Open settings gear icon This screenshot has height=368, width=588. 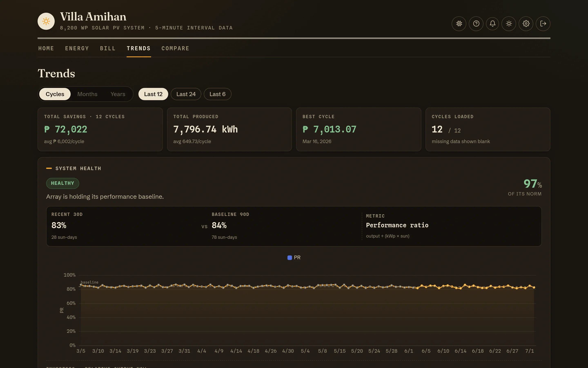coord(526,24)
